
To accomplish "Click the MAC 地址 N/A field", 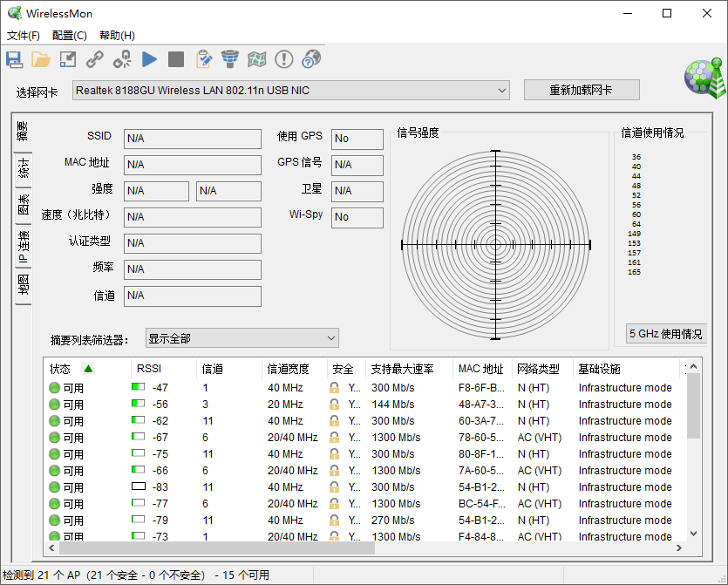I will 192,165.
